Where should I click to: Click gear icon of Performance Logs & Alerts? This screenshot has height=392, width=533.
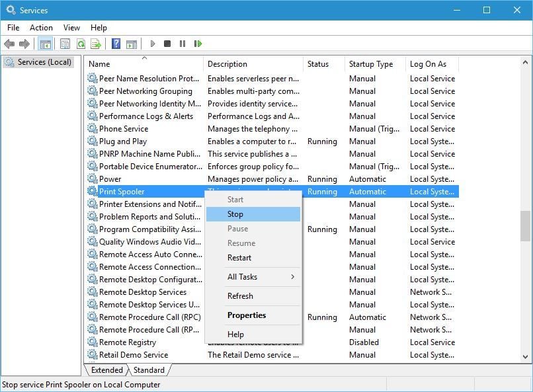click(x=92, y=116)
